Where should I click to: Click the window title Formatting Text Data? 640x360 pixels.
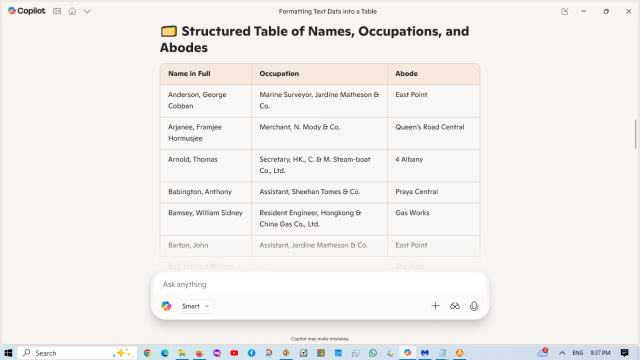[328, 11]
